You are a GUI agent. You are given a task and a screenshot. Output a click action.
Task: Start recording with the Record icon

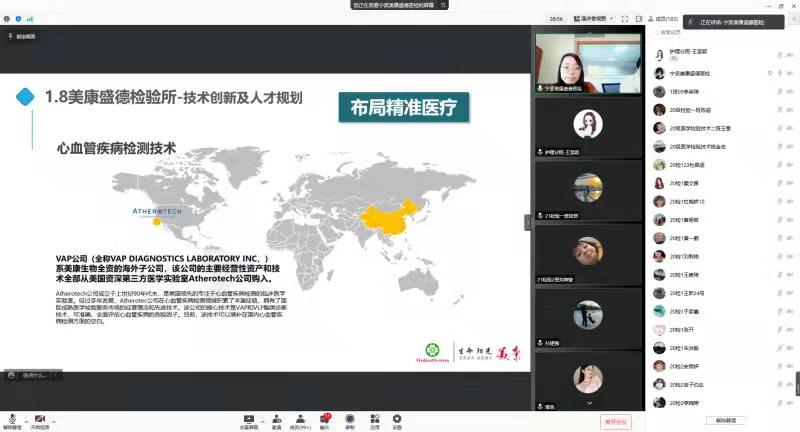point(349,421)
